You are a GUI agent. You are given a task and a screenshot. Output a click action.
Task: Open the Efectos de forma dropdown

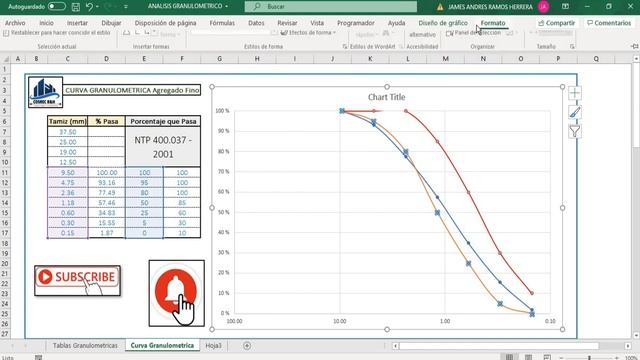[309, 33]
